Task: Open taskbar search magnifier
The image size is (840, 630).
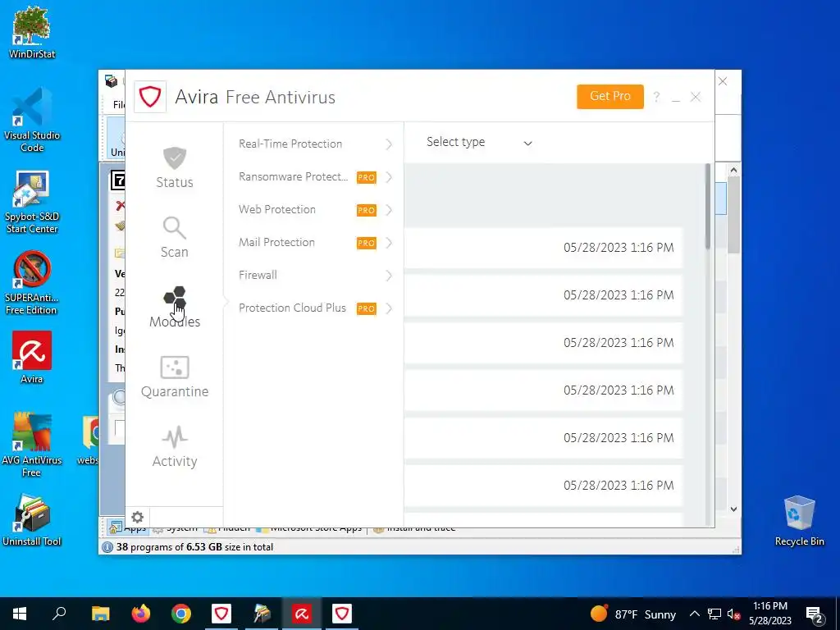Action: click(x=59, y=614)
